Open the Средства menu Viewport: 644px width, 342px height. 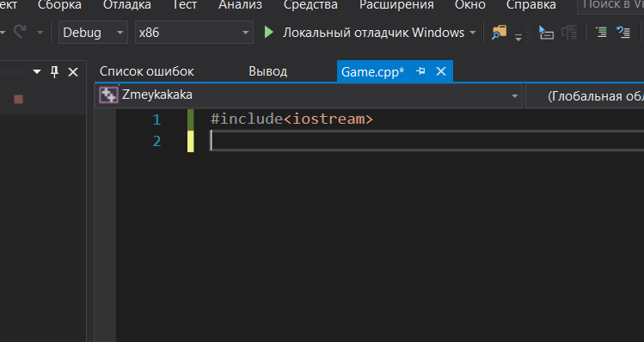[x=310, y=5]
